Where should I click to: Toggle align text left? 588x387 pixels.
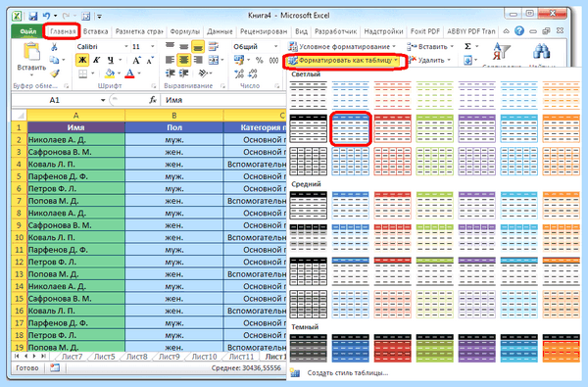pyautogui.click(x=170, y=60)
